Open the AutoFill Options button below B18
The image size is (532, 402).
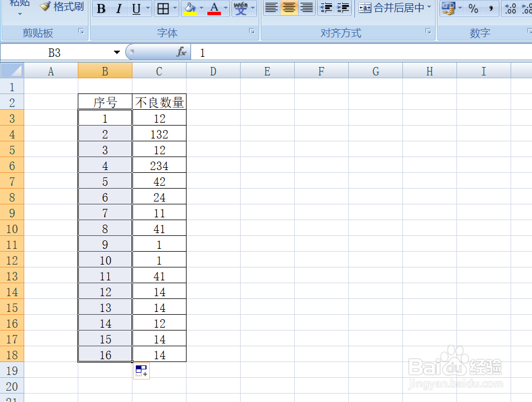coord(140,372)
